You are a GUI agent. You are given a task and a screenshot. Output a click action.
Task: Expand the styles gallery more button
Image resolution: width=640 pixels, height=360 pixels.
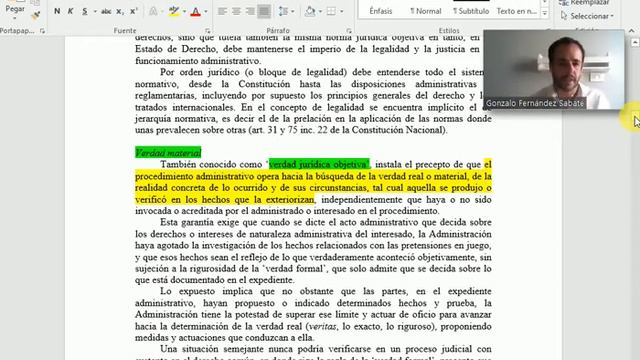coord(544,13)
